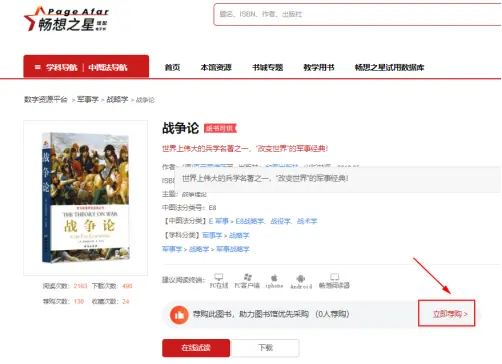Open the 本馆资源 tab

[216, 67]
